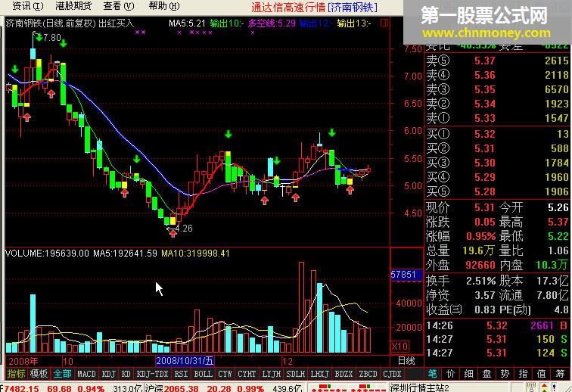572x392 pixels.
Task: Select the 全部 indicator tab
Action: point(62,374)
